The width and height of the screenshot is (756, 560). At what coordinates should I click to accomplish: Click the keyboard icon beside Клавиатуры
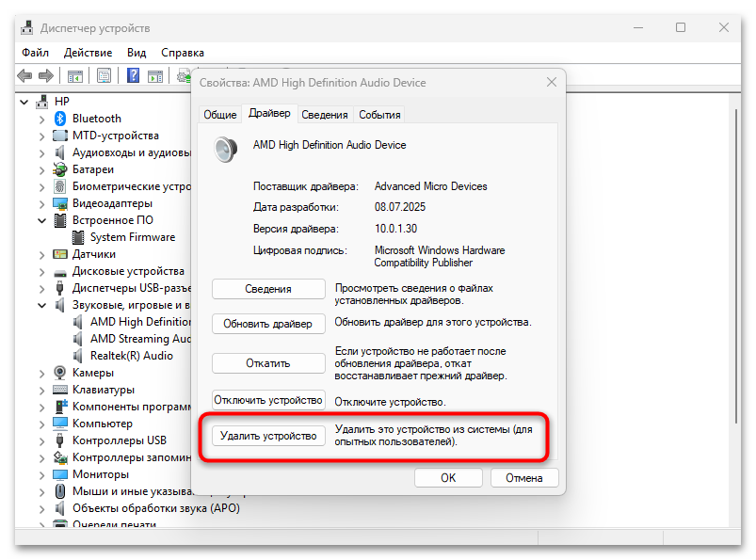[x=60, y=390]
